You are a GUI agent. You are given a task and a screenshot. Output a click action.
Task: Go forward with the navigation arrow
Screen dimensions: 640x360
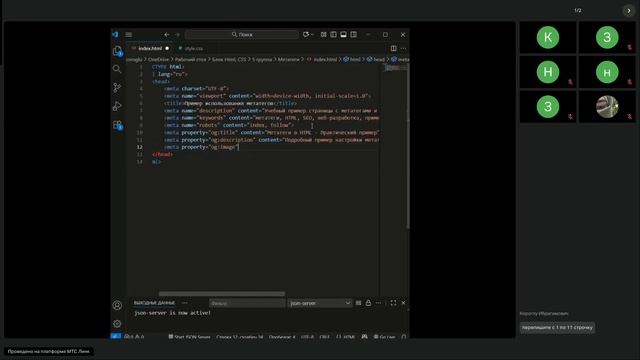(x=177, y=35)
